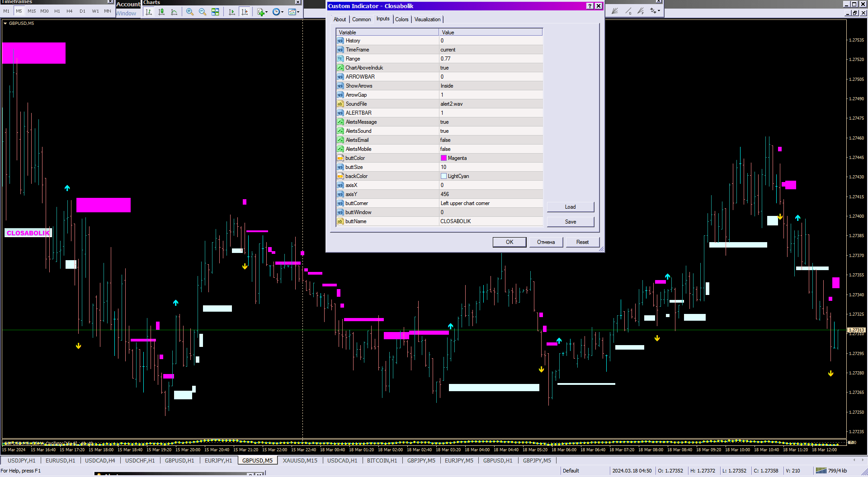Toggle the MN timeframe button

pos(108,11)
